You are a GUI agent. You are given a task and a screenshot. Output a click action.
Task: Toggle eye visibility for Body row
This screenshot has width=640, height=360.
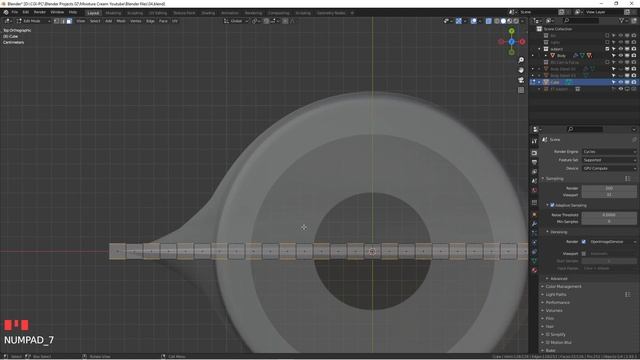point(620,56)
